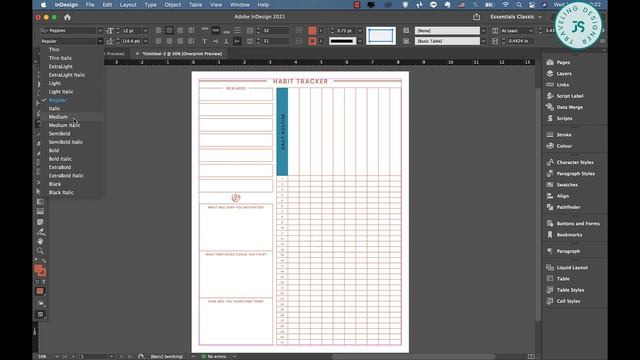Open stroke weight dropdown

pos(360,31)
